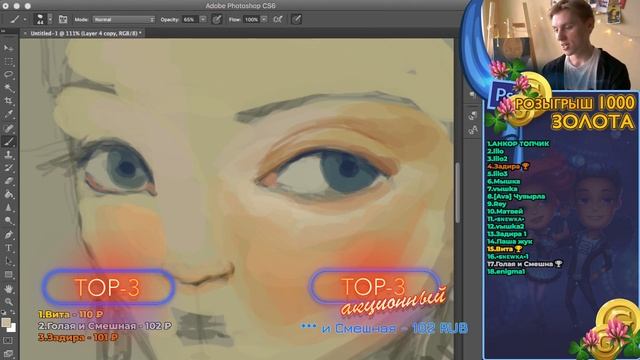The image size is (640, 360).
Task: Select the Clone Stamp tool
Action: pos(9,155)
